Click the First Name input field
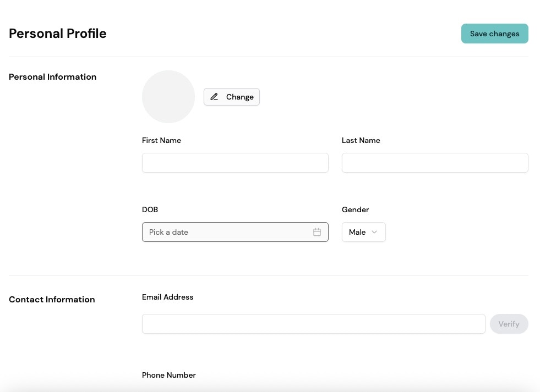The image size is (540, 392). click(235, 163)
